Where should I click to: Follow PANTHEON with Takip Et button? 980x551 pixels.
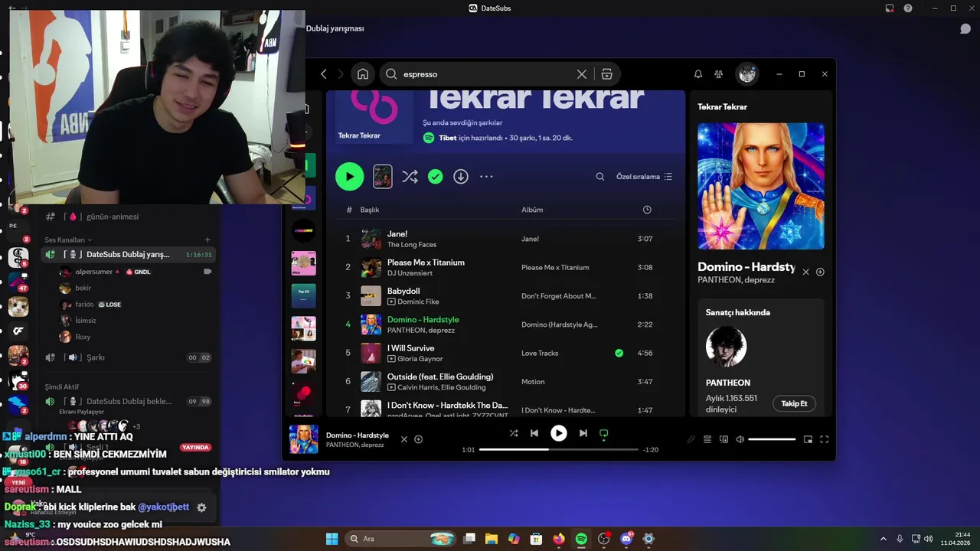click(794, 403)
